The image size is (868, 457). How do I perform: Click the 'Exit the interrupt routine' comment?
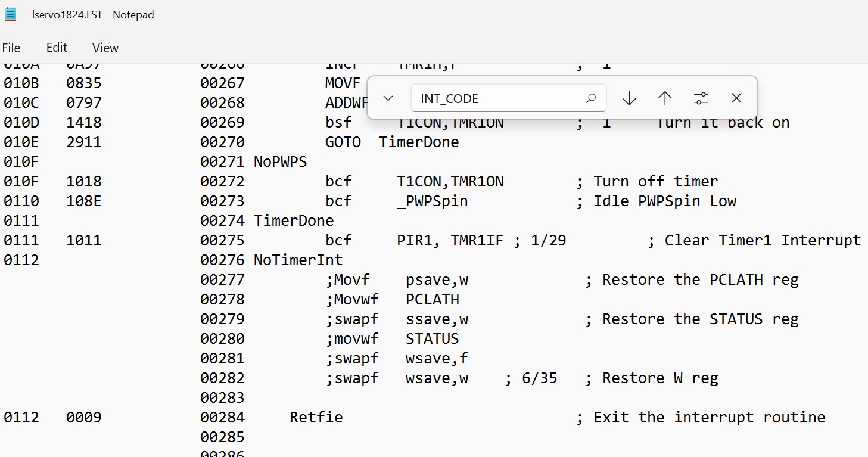pyautogui.click(x=709, y=417)
